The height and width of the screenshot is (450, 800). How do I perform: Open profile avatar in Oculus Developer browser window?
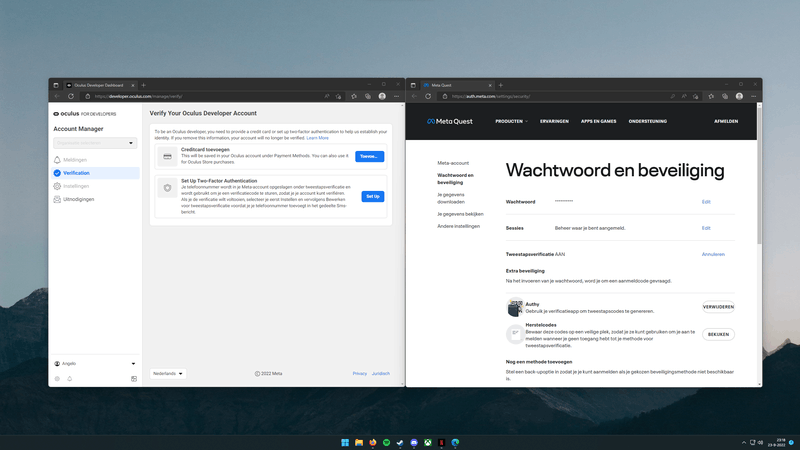pos(382,96)
